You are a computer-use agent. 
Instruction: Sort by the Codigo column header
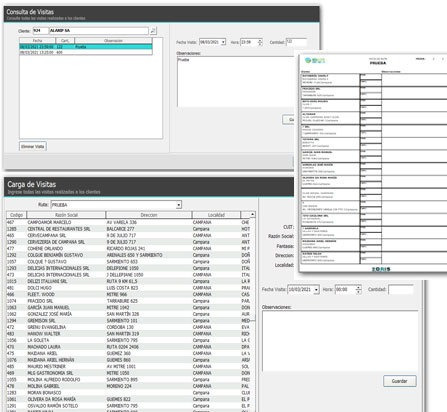tap(16, 215)
